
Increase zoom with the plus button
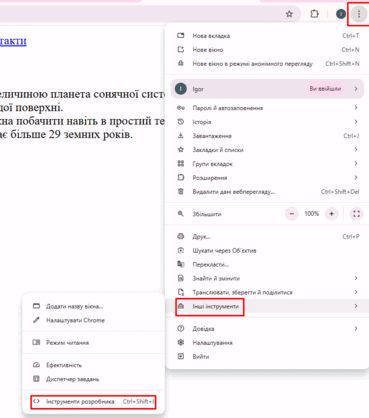(331, 214)
